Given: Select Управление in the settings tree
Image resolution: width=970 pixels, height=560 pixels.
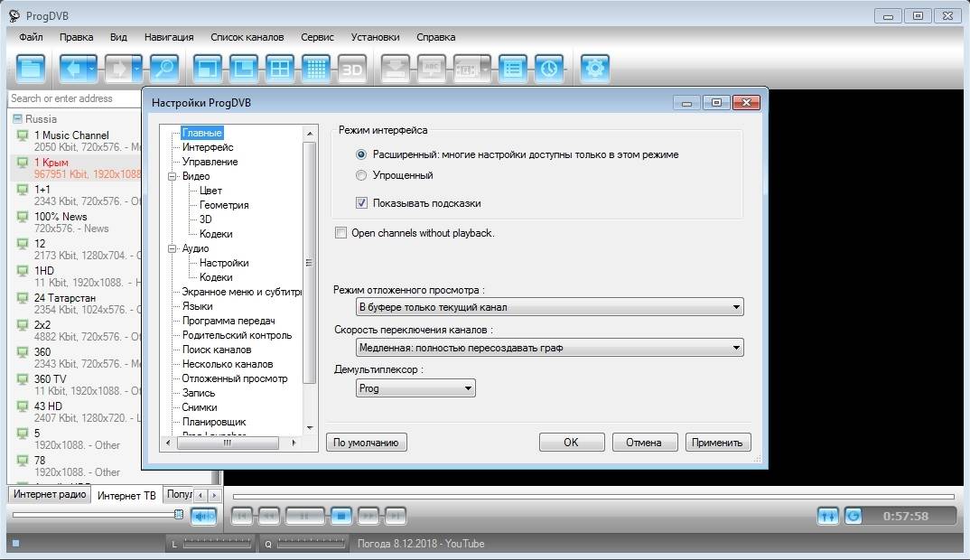Looking at the screenshot, I should (x=210, y=162).
